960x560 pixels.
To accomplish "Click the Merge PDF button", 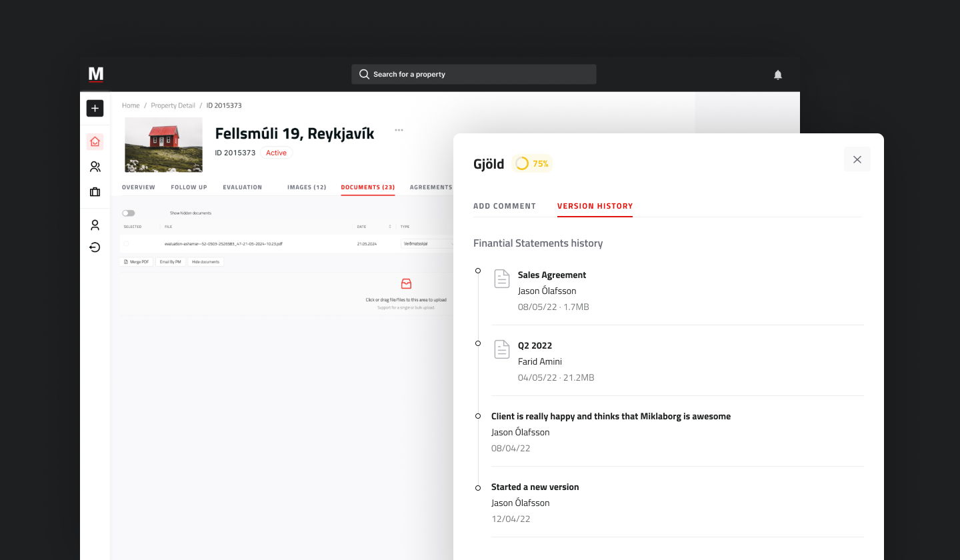I will coord(136,261).
